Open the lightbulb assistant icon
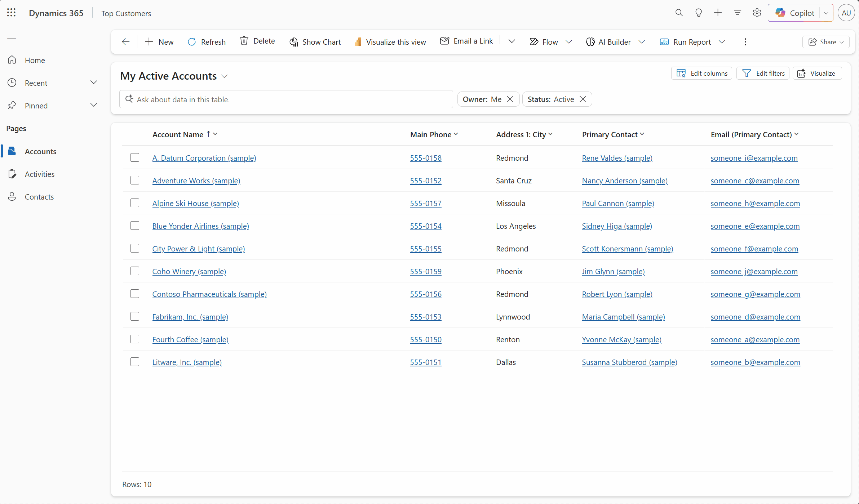The width and height of the screenshot is (859, 504). pyautogui.click(x=699, y=13)
